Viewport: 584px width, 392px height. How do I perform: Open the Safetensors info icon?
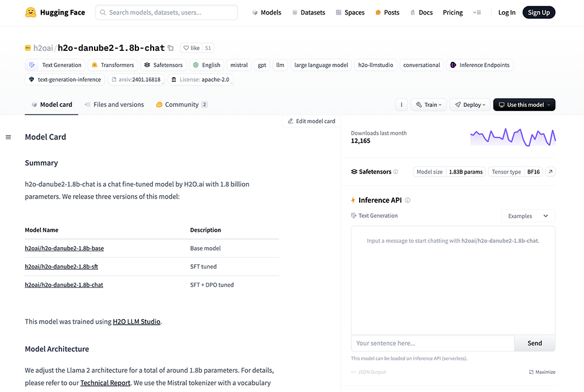click(x=396, y=172)
